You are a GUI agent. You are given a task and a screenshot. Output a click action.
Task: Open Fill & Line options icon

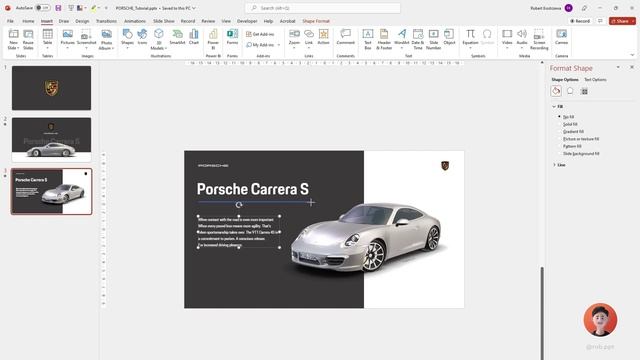(x=556, y=91)
